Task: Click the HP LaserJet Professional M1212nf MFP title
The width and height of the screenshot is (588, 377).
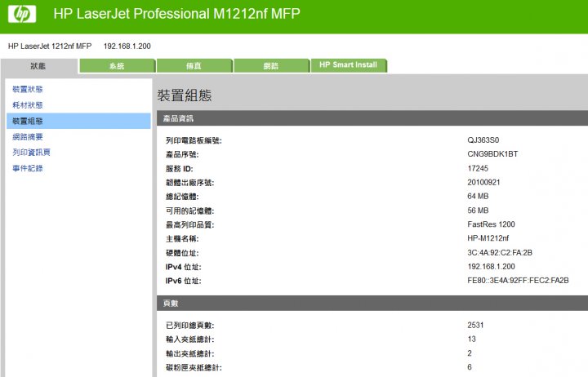Action: [x=176, y=14]
